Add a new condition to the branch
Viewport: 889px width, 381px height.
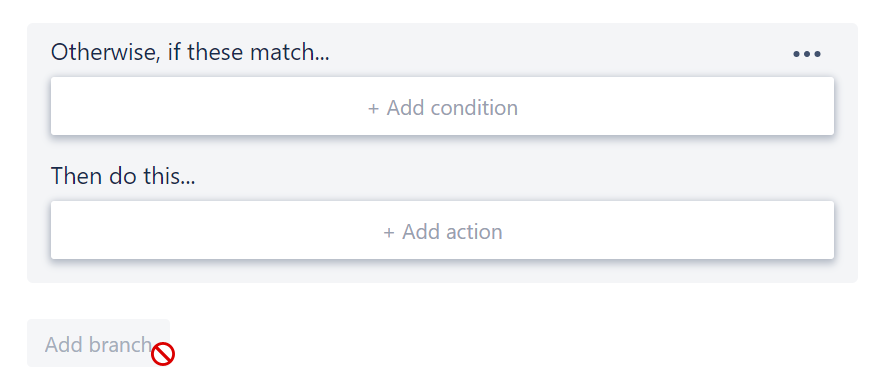coord(442,106)
